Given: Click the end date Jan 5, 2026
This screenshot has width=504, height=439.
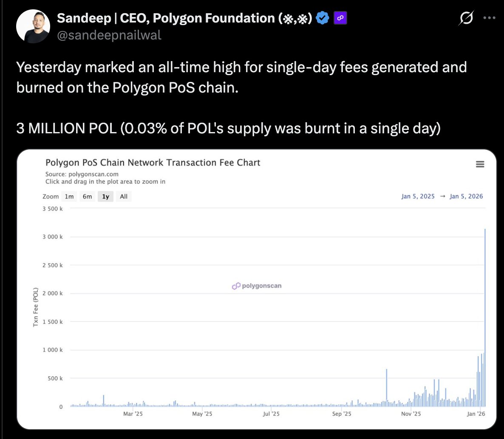Looking at the screenshot, I should pyautogui.click(x=466, y=196).
